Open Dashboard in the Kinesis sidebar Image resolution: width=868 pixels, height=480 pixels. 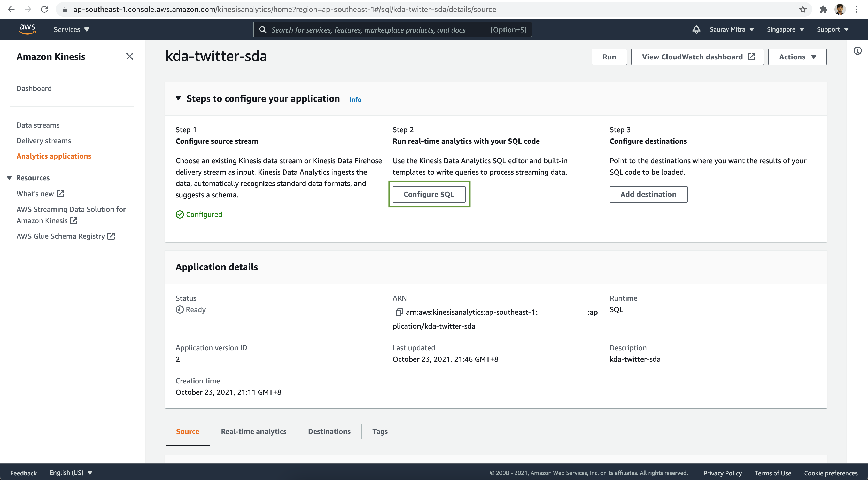(34, 88)
